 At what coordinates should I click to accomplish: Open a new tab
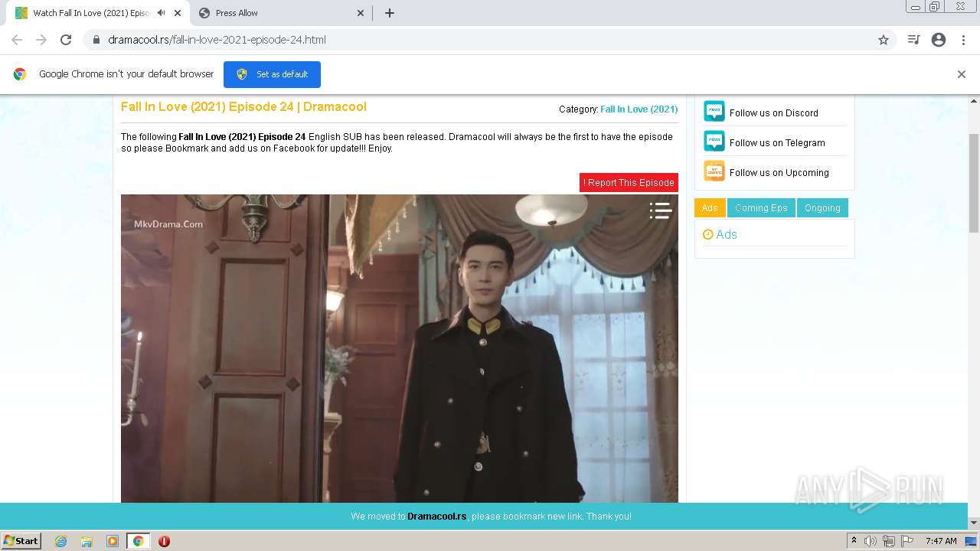tap(390, 13)
